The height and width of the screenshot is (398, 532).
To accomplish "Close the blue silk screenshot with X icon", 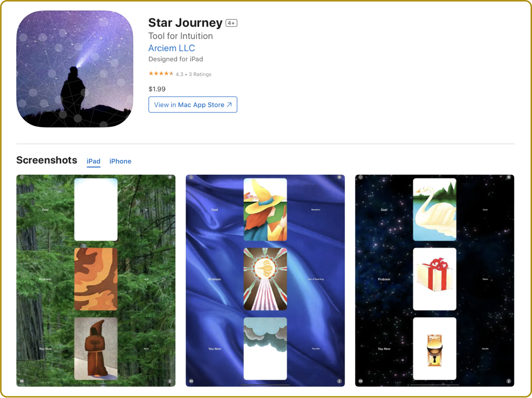I will 339,177.
